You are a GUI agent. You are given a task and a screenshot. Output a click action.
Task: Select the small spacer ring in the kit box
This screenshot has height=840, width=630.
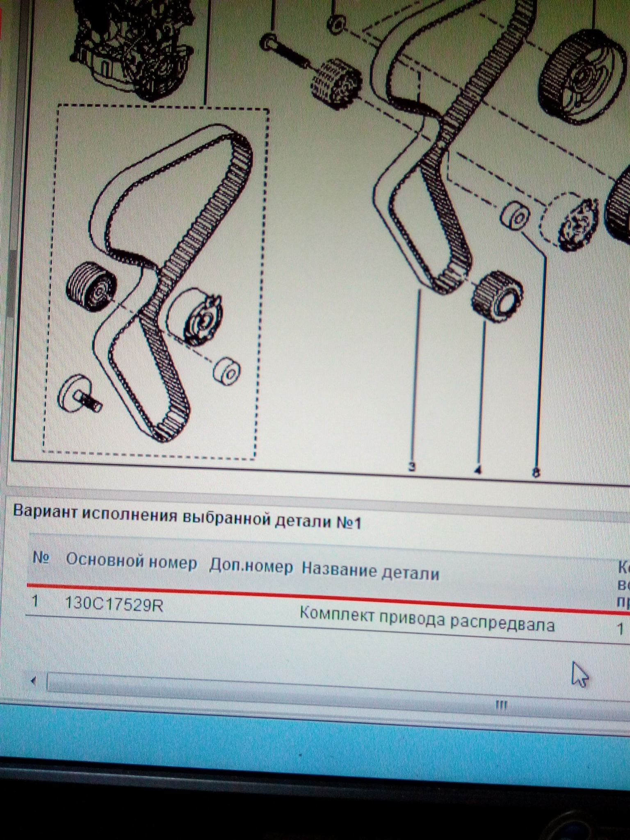[227, 372]
